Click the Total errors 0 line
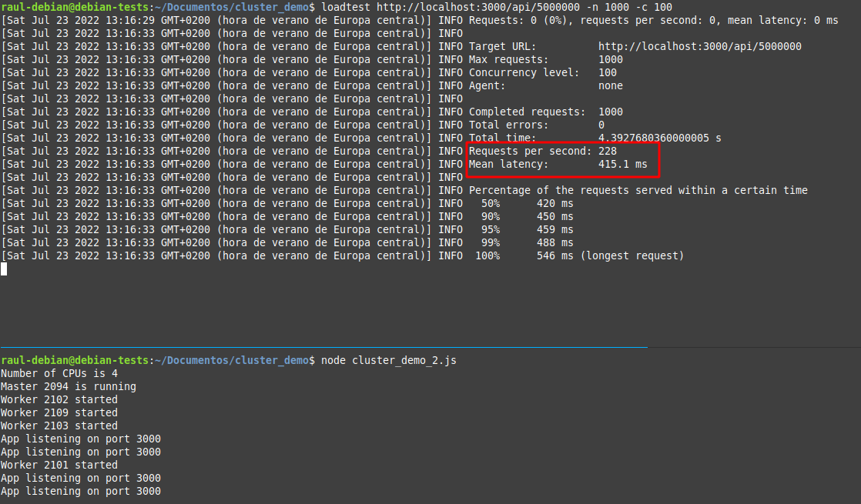Viewport: 861px width, 504px height. pyautogui.click(x=536, y=125)
